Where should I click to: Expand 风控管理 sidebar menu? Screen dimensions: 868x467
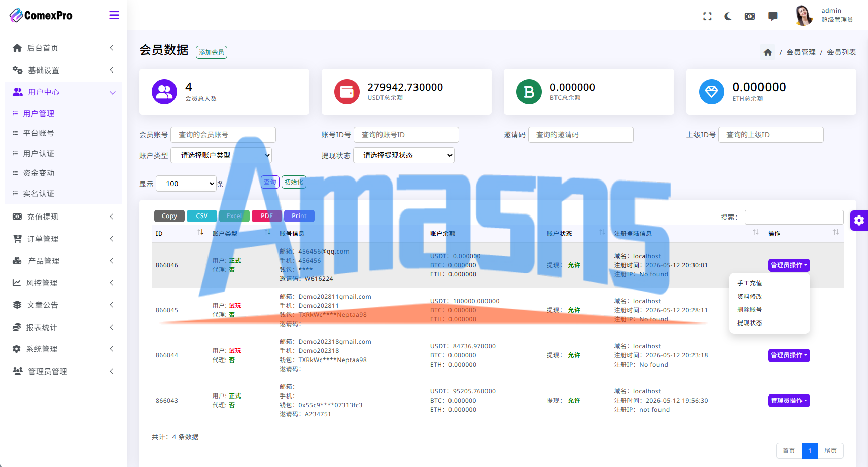(63, 283)
